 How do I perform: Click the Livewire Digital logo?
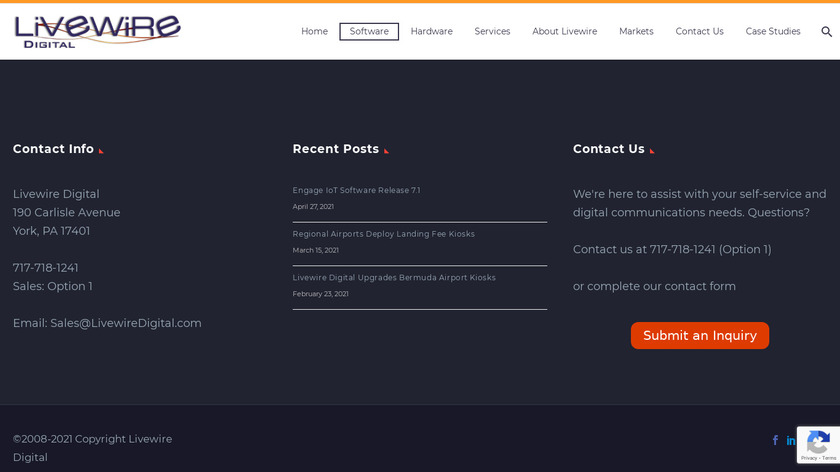(97, 32)
